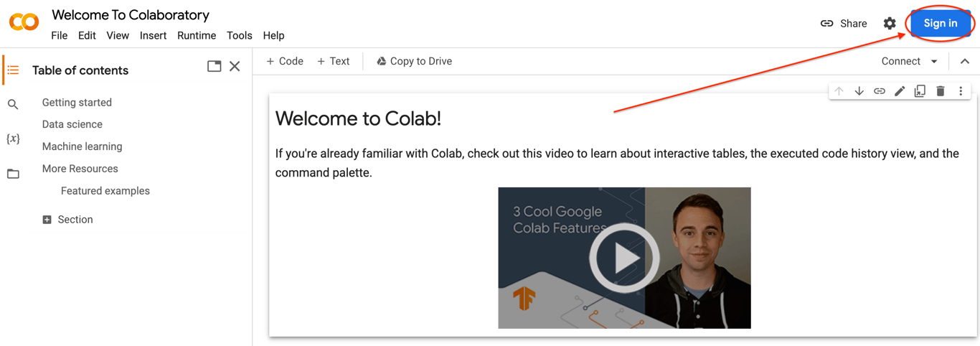Open the search sidebar icon
The image size is (980, 346).
[13, 105]
